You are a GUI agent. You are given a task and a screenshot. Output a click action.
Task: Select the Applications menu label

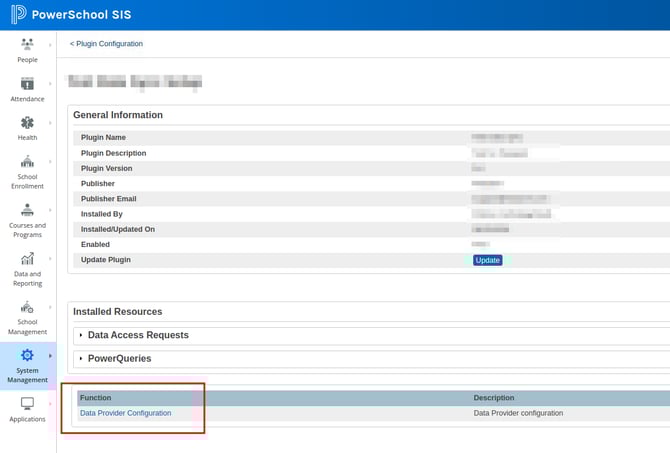(x=27, y=419)
